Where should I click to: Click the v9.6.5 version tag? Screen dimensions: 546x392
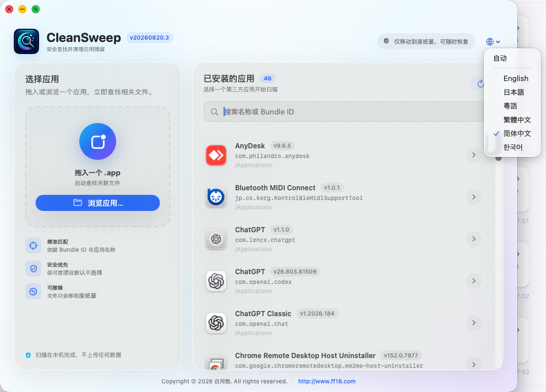[x=282, y=145]
